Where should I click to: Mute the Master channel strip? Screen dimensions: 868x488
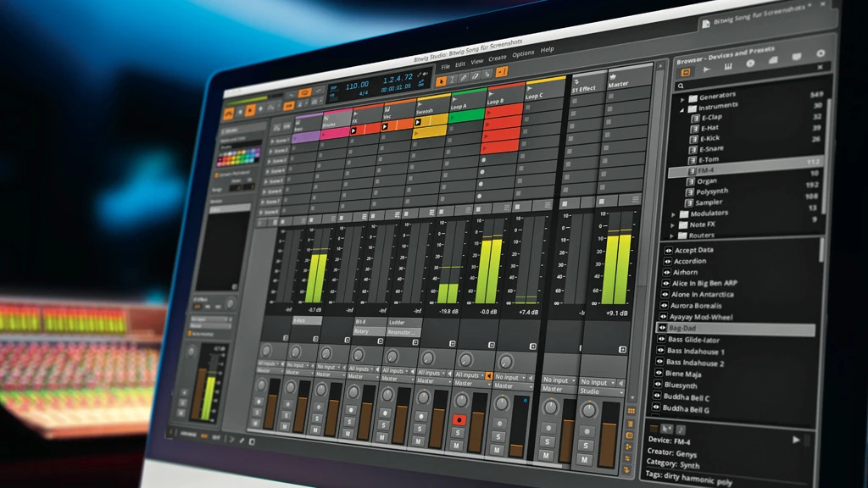(x=585, y=459)
